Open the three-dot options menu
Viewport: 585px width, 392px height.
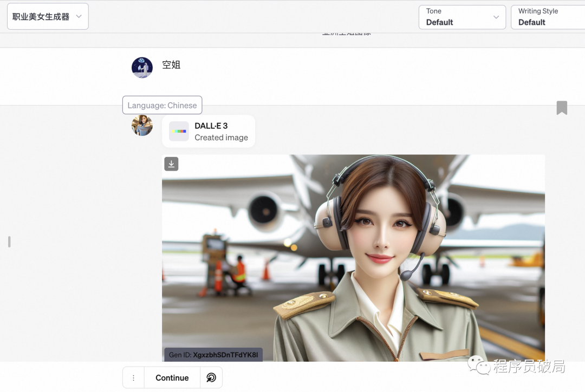click(133, 378)
